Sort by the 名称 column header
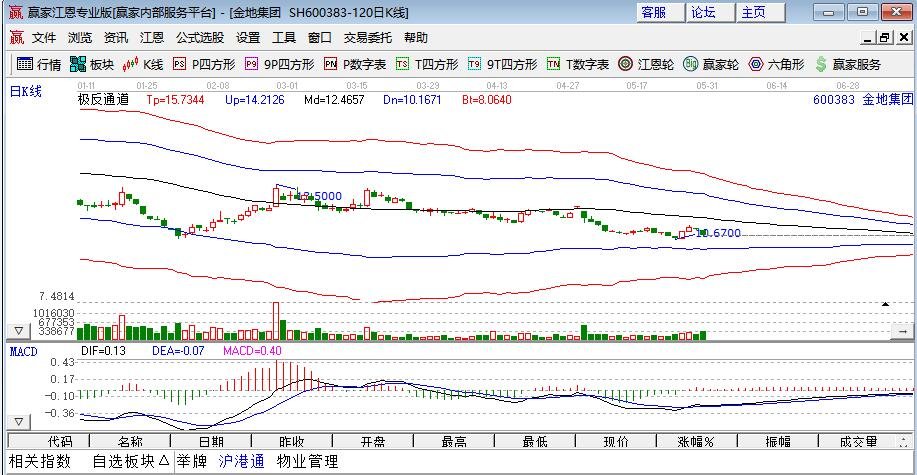917x475 pixels. pyautogui.click(x=130, y=442)
